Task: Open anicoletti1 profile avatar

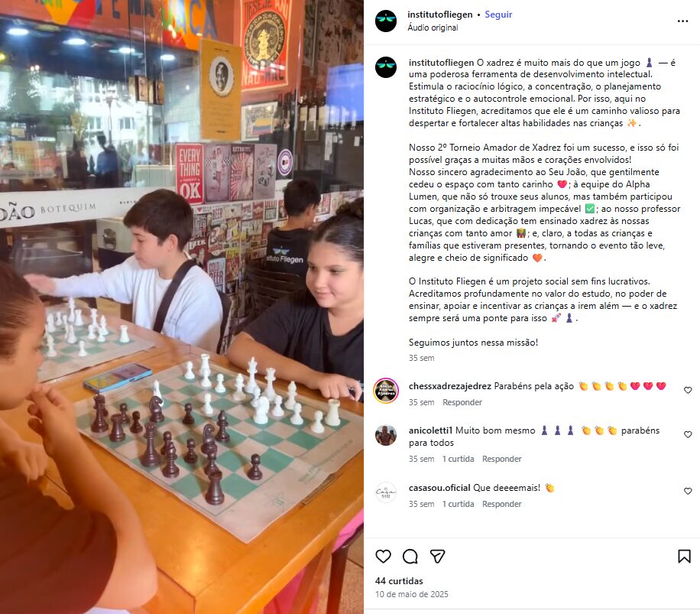Action: pyautogui.click(x=386, y=435)
